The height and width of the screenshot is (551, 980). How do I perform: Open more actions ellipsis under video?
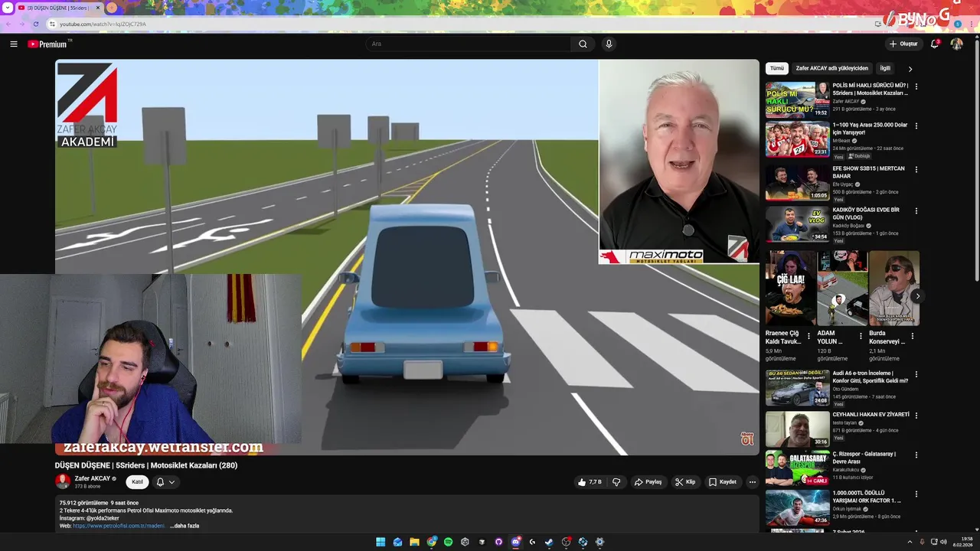(x=752, y=482)
